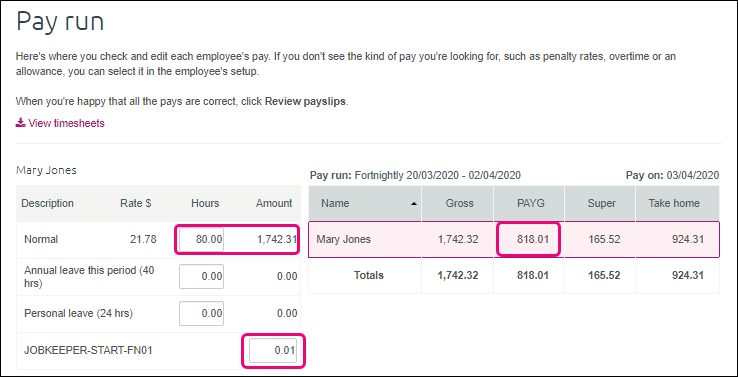Click the Totals row label
Viewport: 738px width, 377px height.
click(x=369, y=275)
